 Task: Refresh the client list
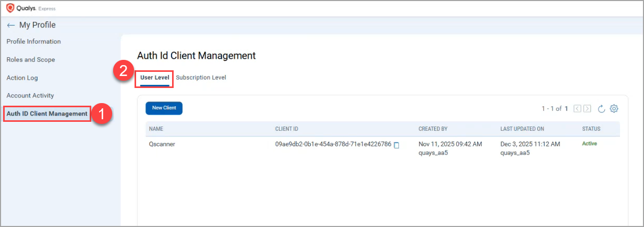pyautogui.click(x=601, y=108)
